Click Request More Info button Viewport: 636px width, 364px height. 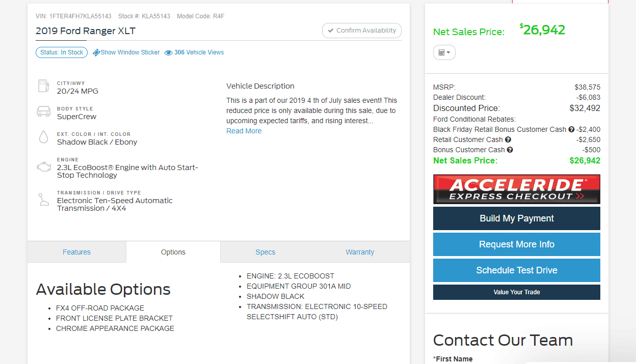click(x=517, y=244)
